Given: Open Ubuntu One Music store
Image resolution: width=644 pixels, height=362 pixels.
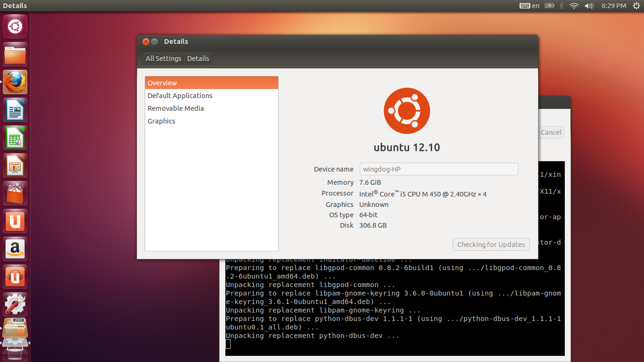Looking at the screenshot, I should pos(15,277).
